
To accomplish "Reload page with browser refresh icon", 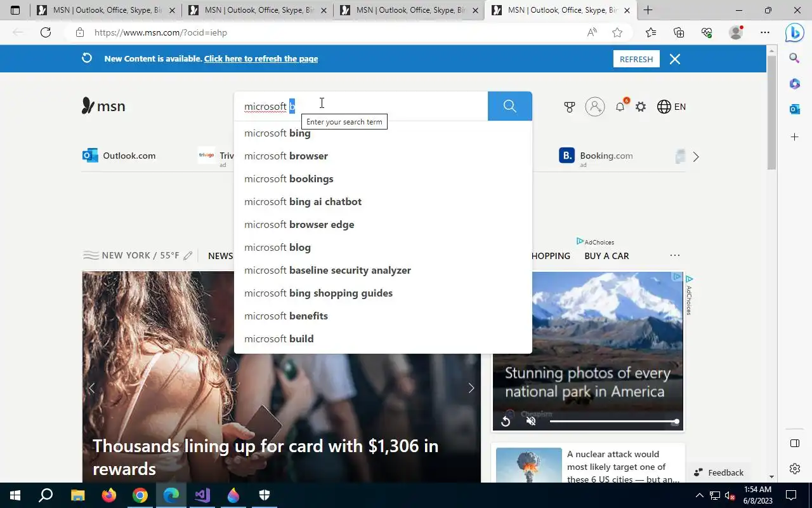I will click(46, 32).
